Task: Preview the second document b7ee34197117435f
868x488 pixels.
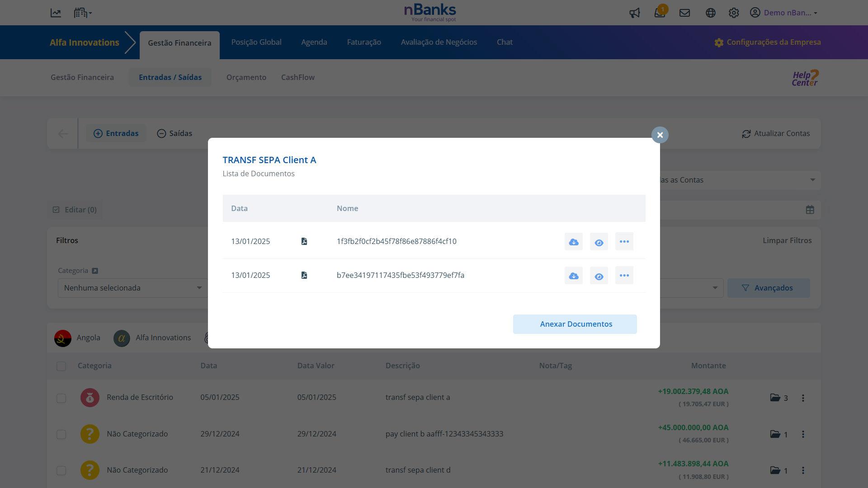Action: (x=599, y=276)
